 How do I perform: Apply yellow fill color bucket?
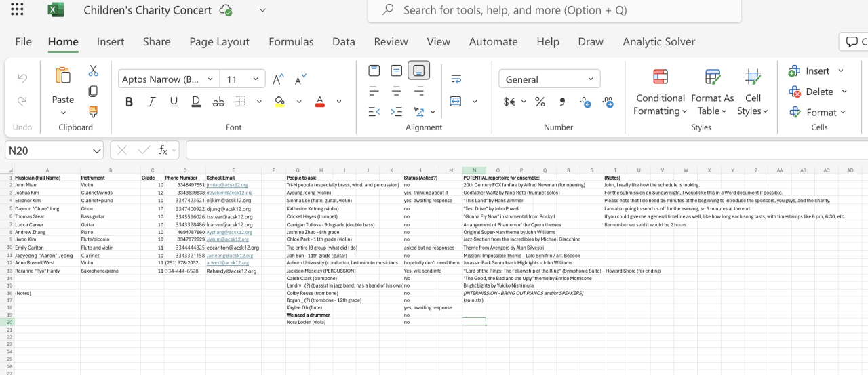coord(279,102)
